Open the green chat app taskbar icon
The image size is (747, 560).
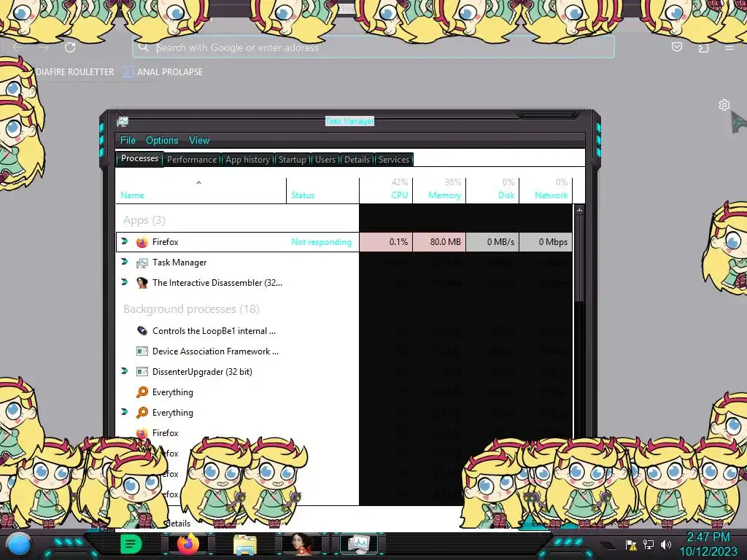[x=131, y=544]
